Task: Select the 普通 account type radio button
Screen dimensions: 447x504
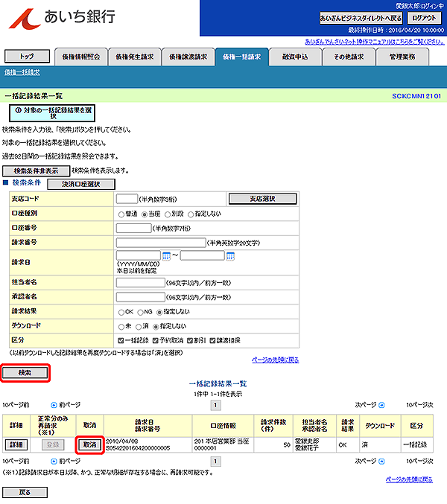Action: coord(121,214)
